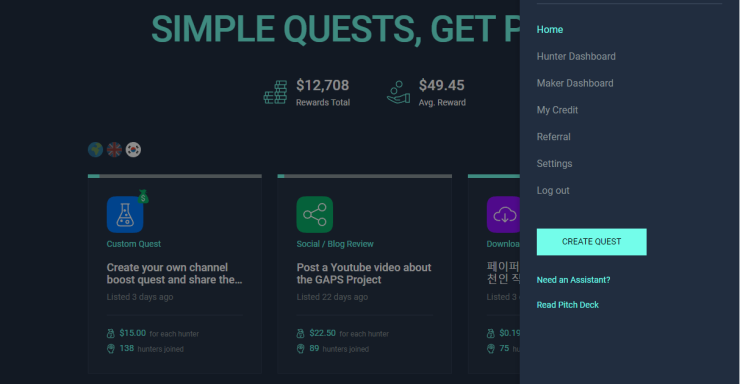Screen dimensions: 743x384
Task: Open Home in the side menu
Action: pyautogui.click(x=550, y=29)
